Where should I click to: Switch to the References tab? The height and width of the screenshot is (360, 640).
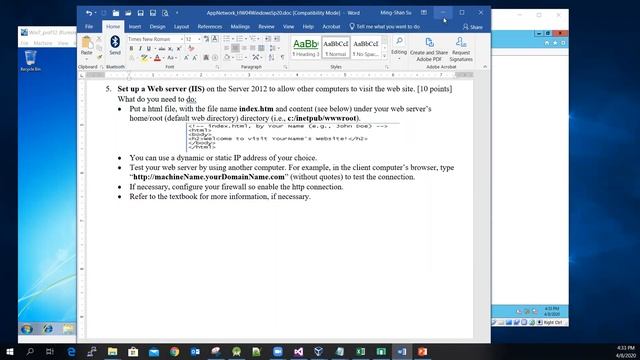[x=209, y=27]
